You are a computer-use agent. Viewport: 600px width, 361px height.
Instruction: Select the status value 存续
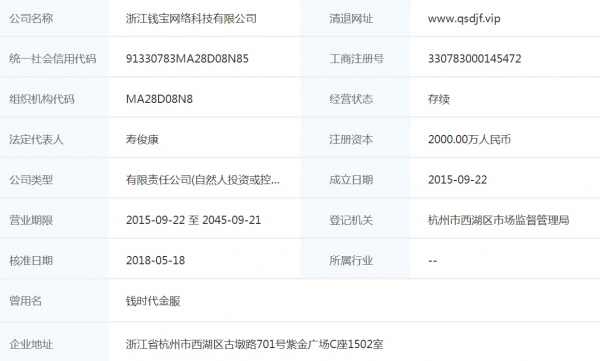click(439, 99)
